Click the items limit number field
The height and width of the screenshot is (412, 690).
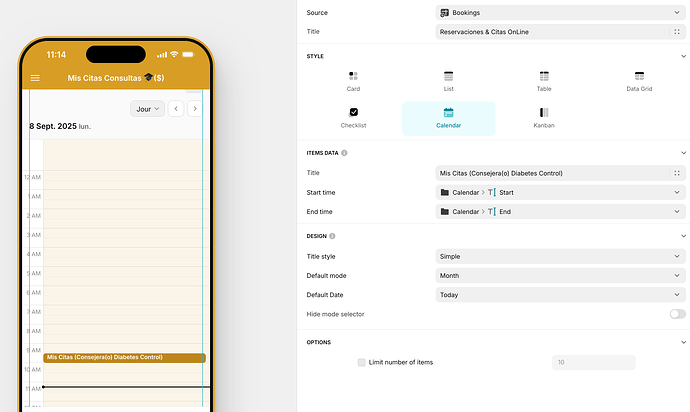click(x=594, y=362)
